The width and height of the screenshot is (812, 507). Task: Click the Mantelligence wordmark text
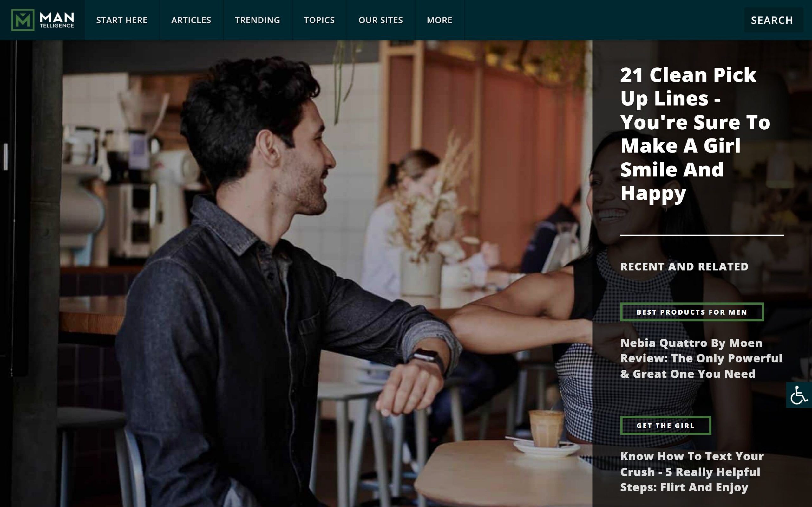[x=57, y=20]
